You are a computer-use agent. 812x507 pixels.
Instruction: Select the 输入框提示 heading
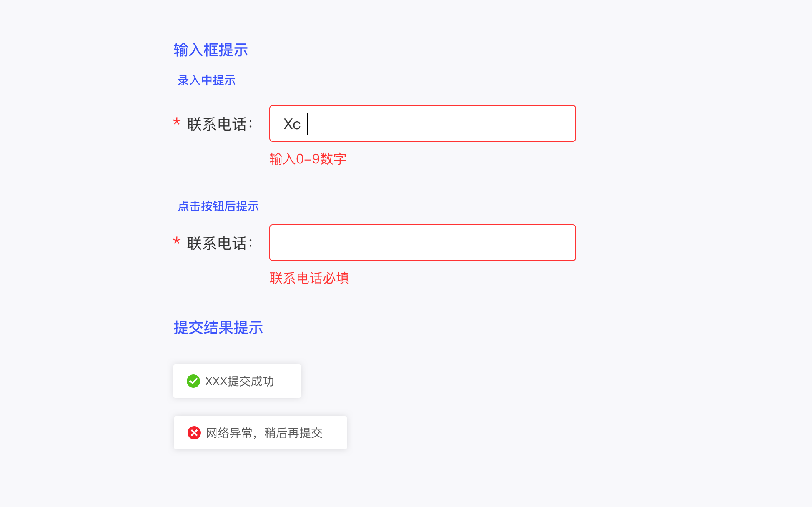pyautogui.click(x=211, y=50)
